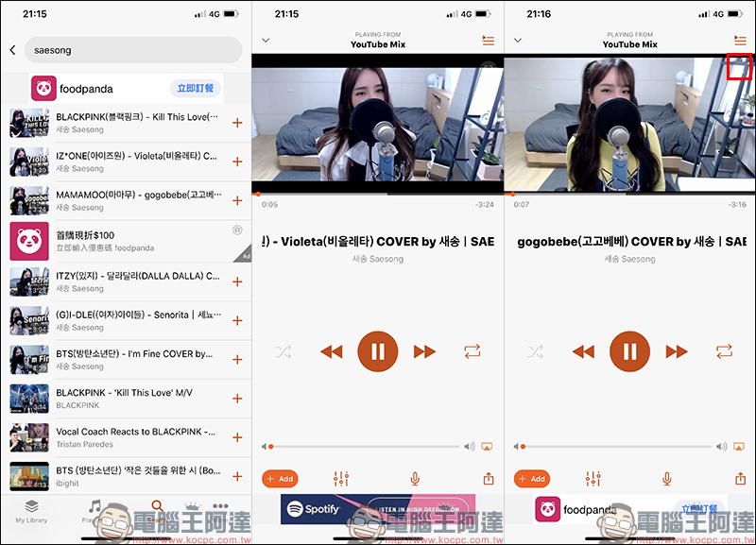Screen dimensions: 756x545
Task: Mute via speaker icon in Violeta player
Action: point(265,447)
